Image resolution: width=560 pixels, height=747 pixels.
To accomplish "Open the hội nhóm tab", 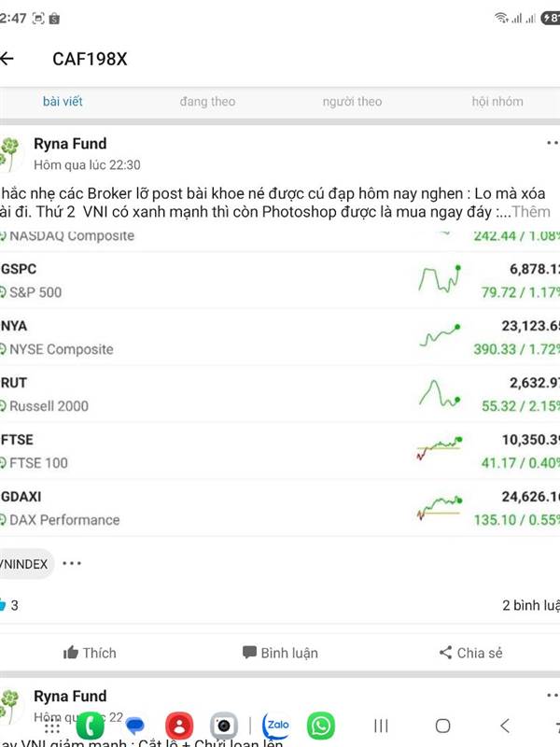I will pos(497,102).
